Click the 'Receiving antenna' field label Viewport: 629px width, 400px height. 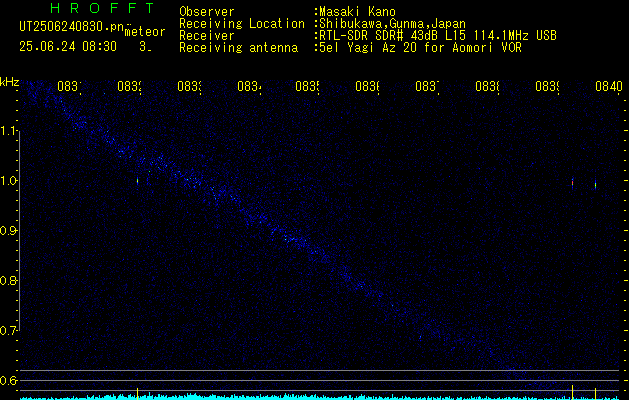point(238,48)
